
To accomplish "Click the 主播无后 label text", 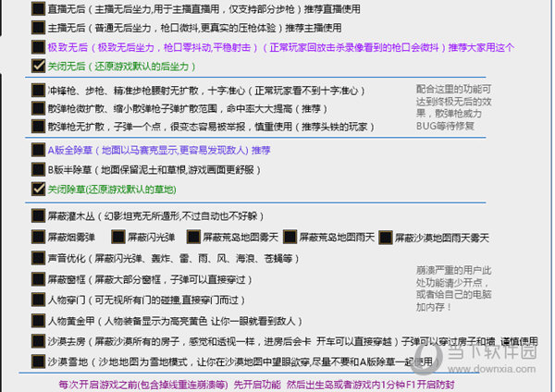I will click(194, 28).
